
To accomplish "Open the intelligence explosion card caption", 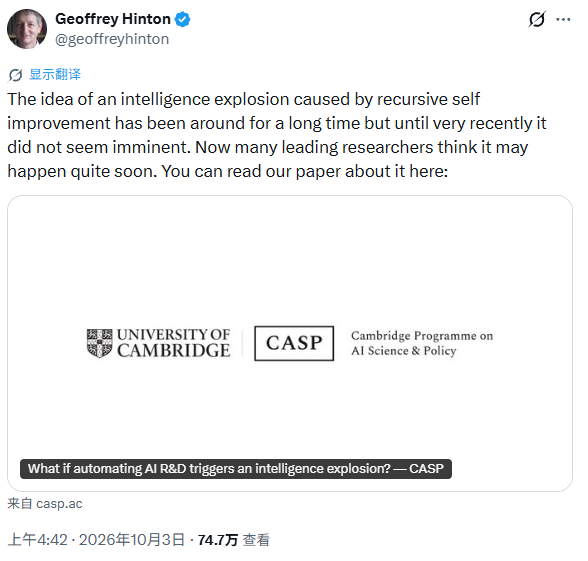I will pyautogui.click(x=236, y=469).
